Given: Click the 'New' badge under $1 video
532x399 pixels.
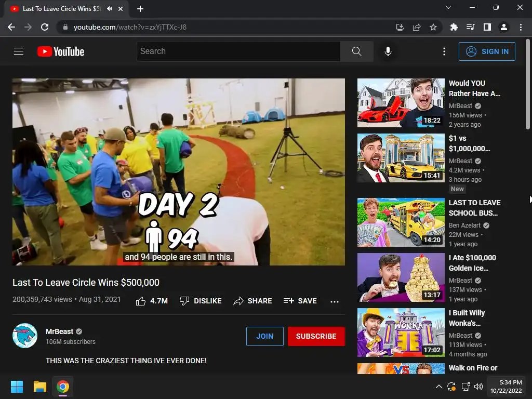Looking at the screenshot, I should [457, 189].
